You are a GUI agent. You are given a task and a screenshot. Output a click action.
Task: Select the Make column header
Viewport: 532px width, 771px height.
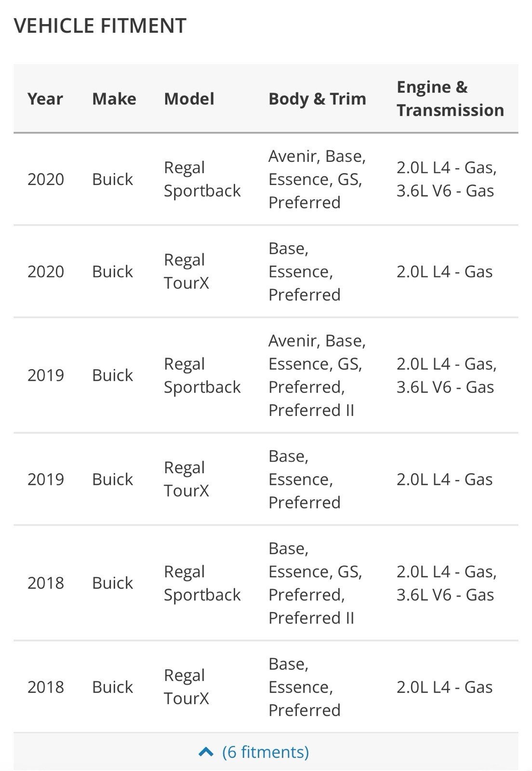click(114, 99)
